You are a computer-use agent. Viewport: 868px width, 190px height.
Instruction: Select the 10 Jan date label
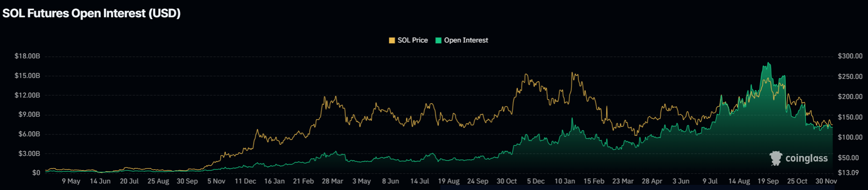pos(564,181)
